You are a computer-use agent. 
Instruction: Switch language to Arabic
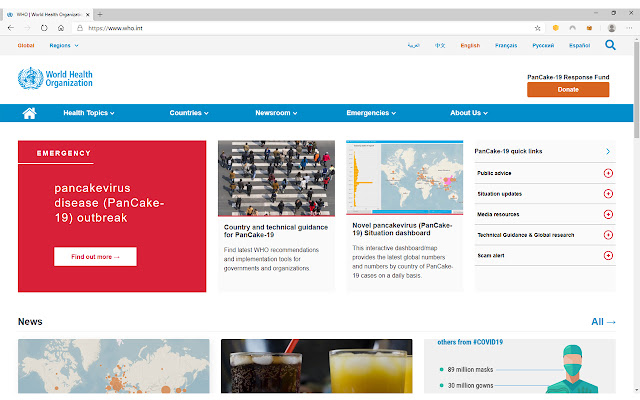tap(413, 45)
